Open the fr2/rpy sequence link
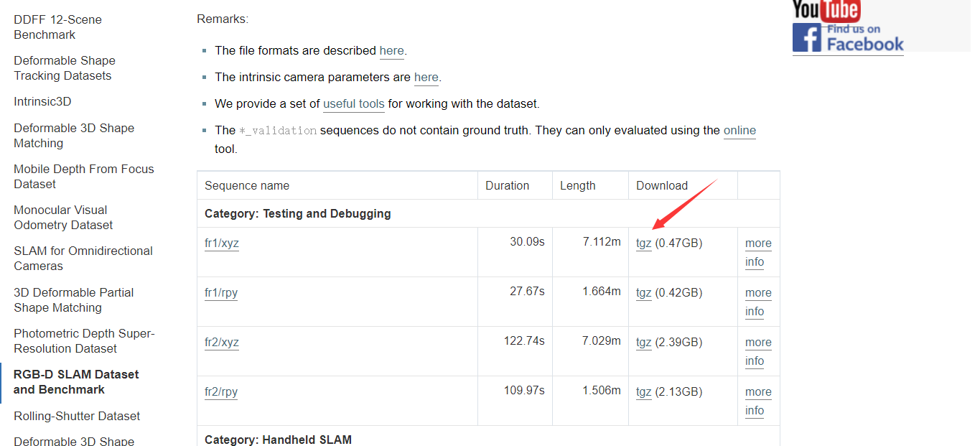Image resolution: width=980 pixels, height=446 pixels. pos(221,392)
